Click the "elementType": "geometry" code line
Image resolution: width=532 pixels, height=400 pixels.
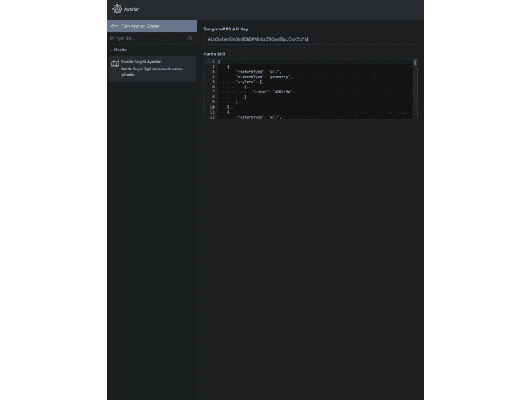coord(264,77)
